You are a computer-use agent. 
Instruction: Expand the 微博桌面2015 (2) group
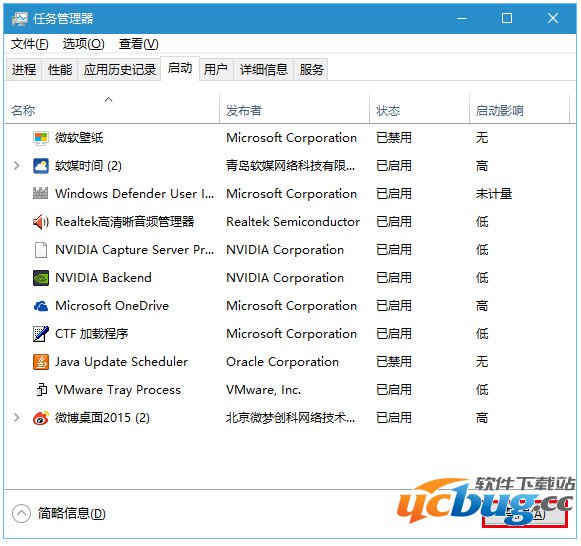[16, 418]
